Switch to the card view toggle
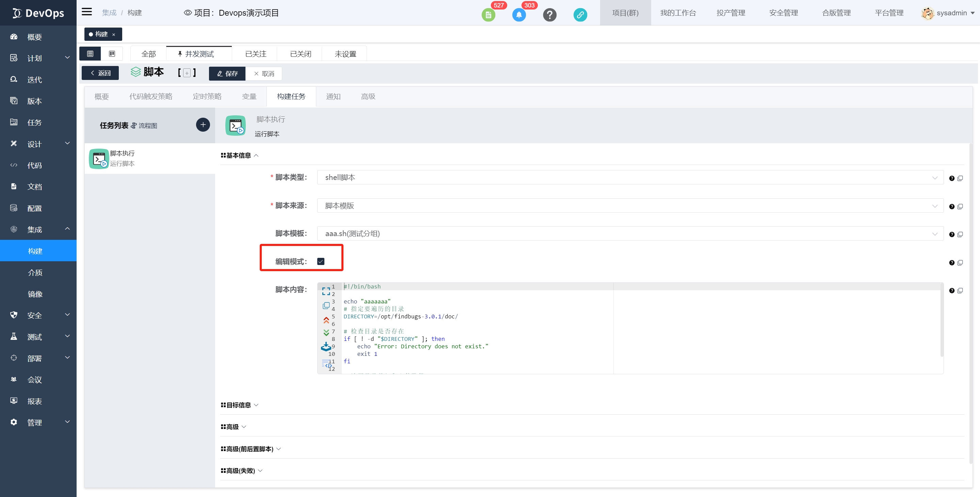 coord(112,54)
